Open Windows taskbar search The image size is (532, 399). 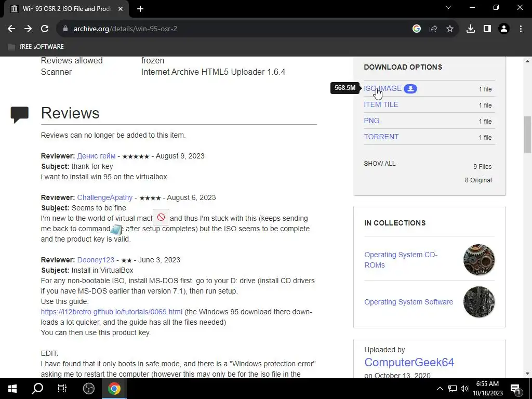[37, 389]
